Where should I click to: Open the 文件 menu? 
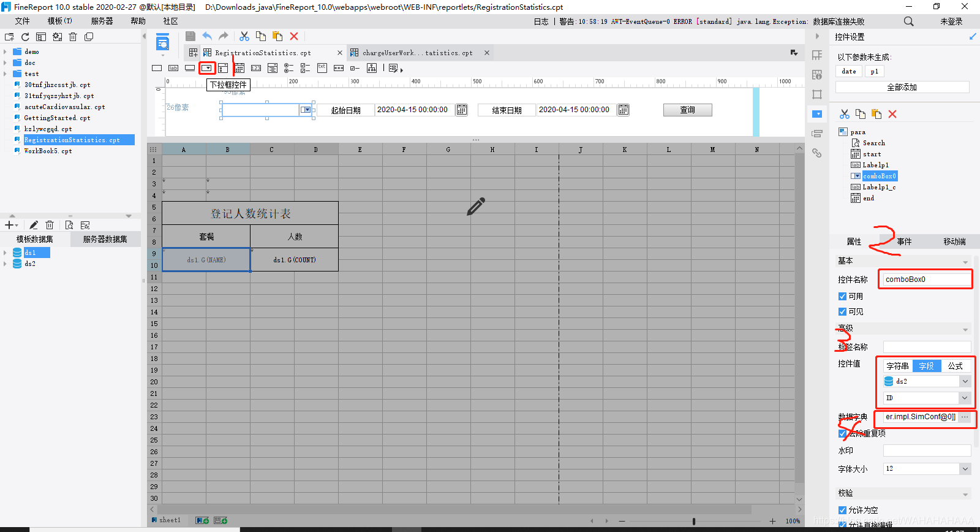click(22, 21)
